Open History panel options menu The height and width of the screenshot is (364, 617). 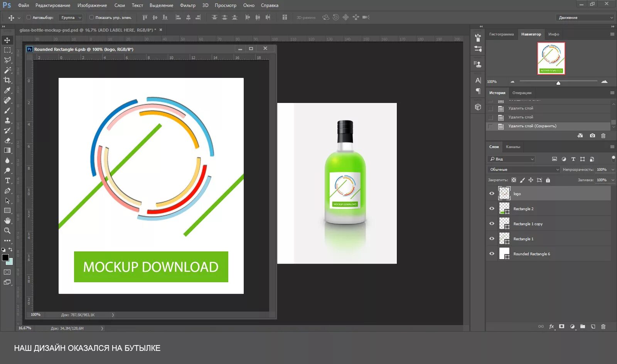[x=612, y=93]
